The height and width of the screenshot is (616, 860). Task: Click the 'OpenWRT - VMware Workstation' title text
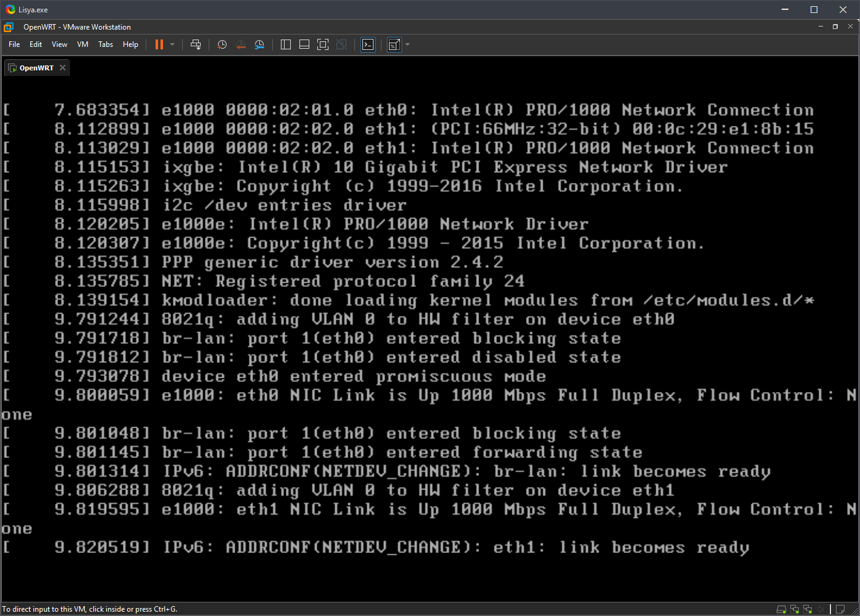coord(77,27)
